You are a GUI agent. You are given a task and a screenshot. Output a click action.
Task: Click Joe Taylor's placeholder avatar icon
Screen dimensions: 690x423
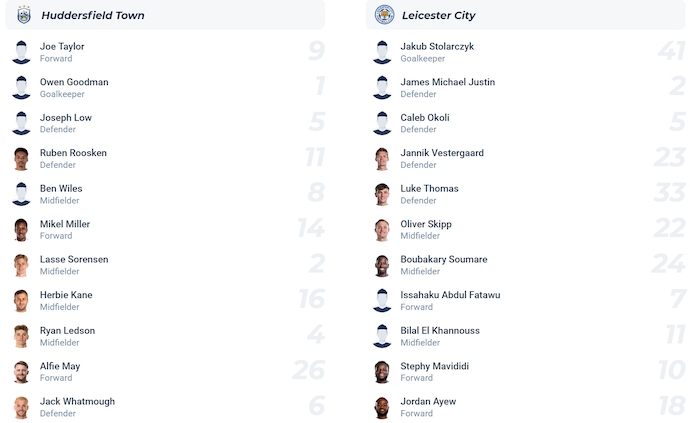point(22,53)
